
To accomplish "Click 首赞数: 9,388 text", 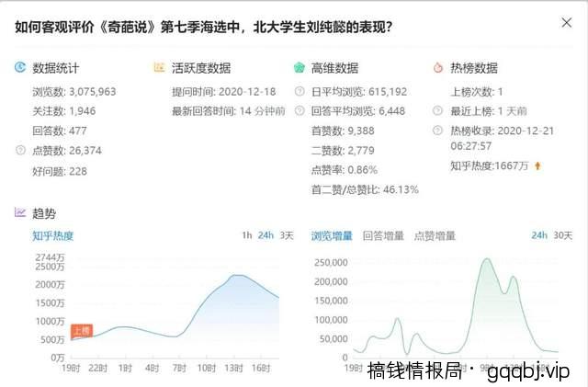I will pos(343,131).
